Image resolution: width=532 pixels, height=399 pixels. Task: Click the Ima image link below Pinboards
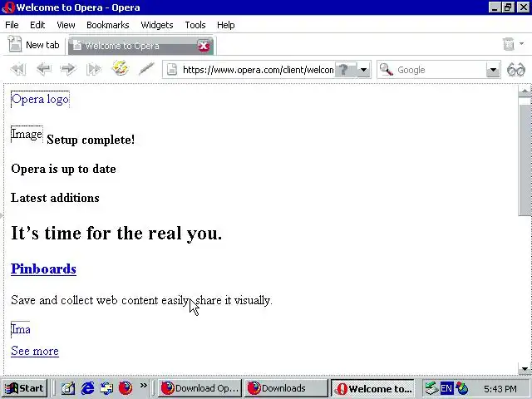pyautogui.click(x=20, y=329)
